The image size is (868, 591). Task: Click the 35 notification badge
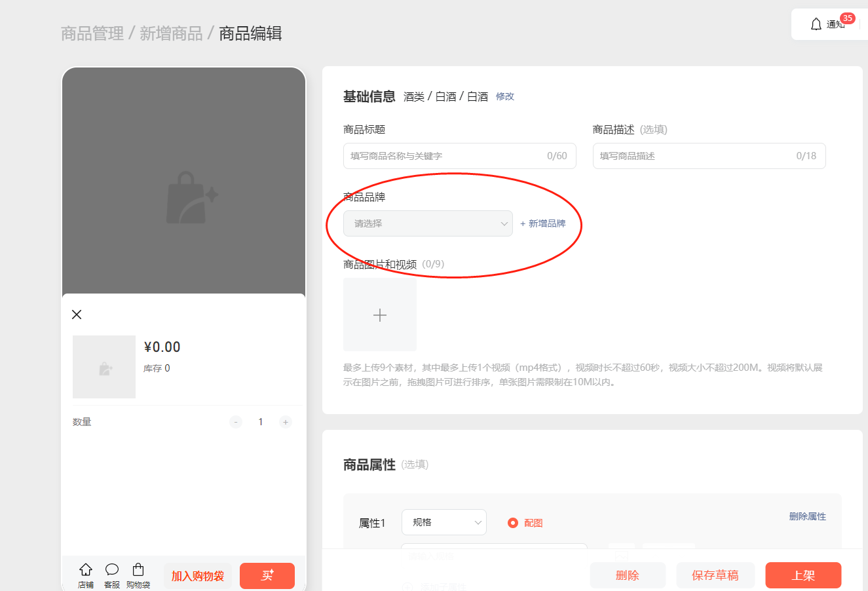[x=848, y=18]
